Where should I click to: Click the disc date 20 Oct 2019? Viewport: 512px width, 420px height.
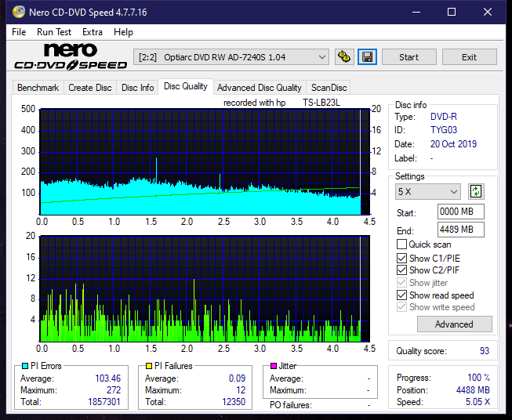tap(453, 144)
